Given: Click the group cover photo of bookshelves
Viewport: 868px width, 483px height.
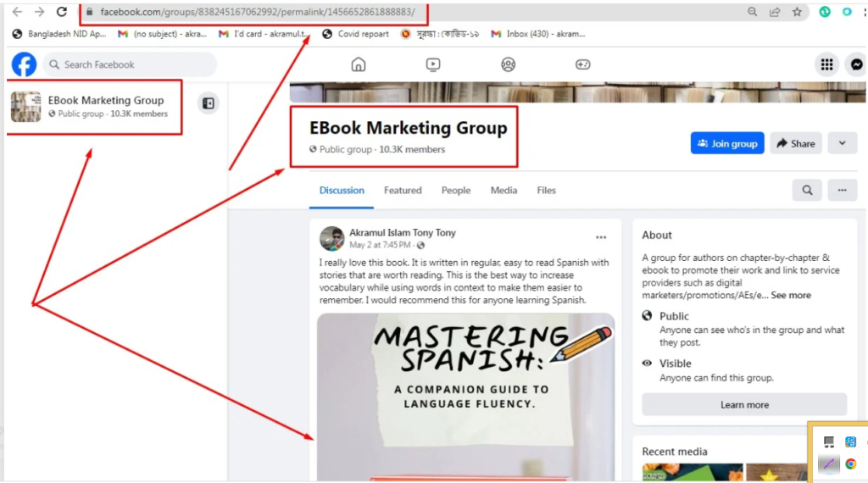Looking at the screenshot, I should (577, 92).
